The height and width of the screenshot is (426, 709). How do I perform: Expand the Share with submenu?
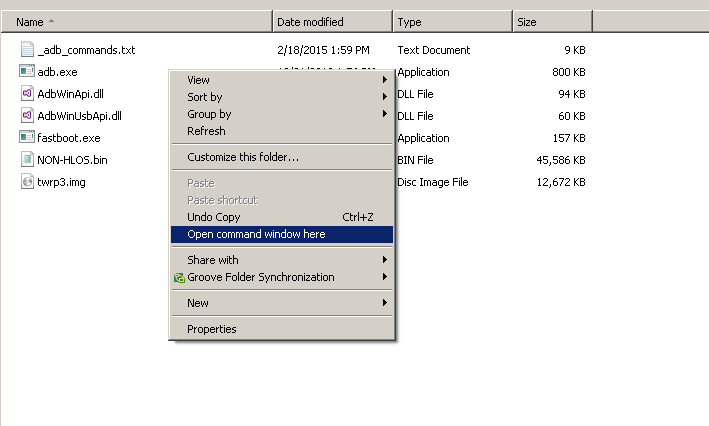[x=384, y=260]
